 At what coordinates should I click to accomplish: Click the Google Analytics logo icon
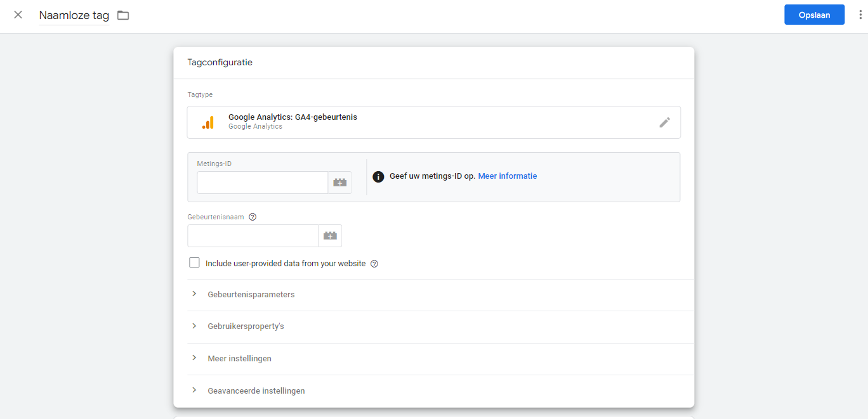[x=208, y=122]
